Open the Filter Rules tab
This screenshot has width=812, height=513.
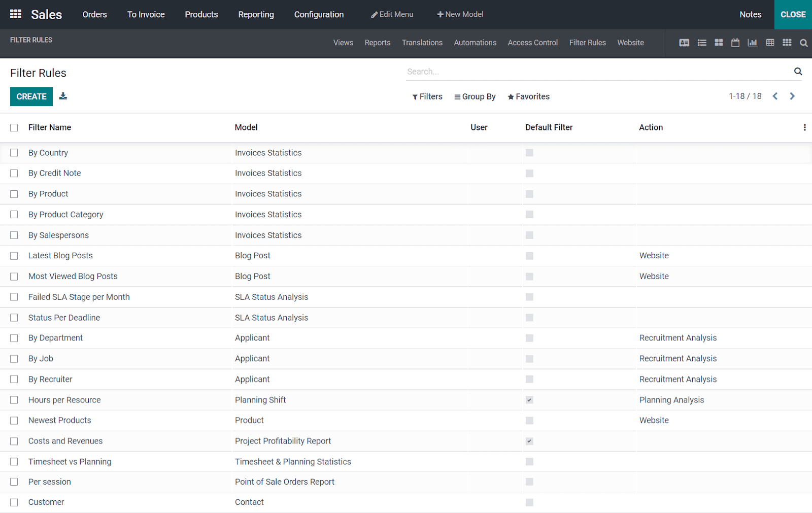588,43
